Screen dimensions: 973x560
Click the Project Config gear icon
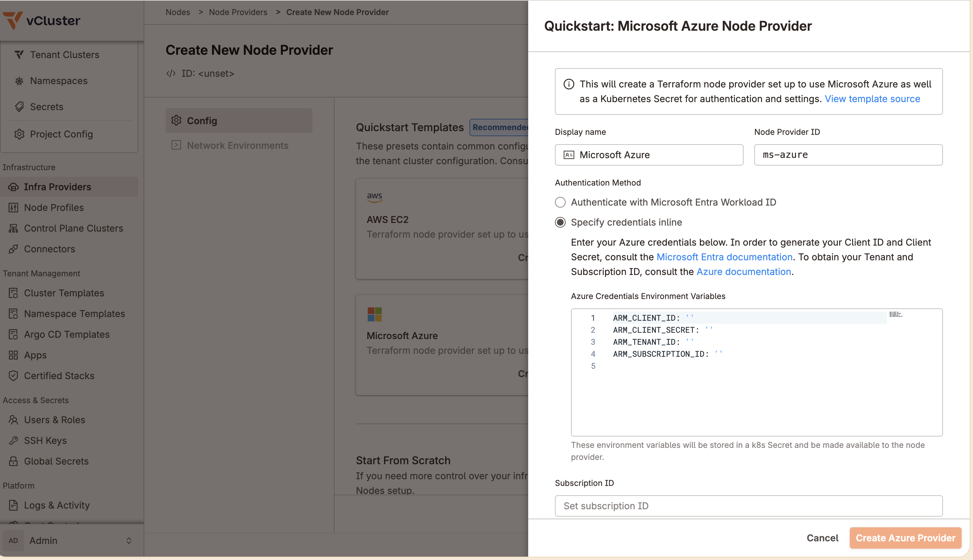point(19,134)
